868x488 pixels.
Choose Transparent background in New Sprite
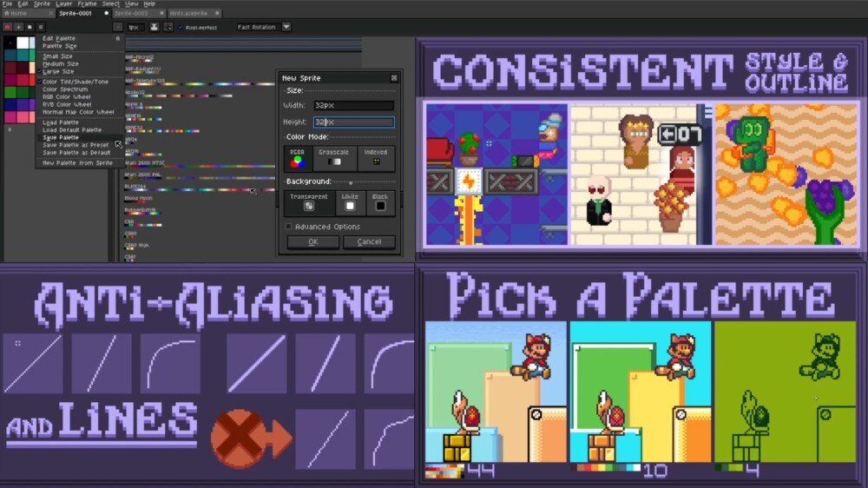click(x=309, y=202)
